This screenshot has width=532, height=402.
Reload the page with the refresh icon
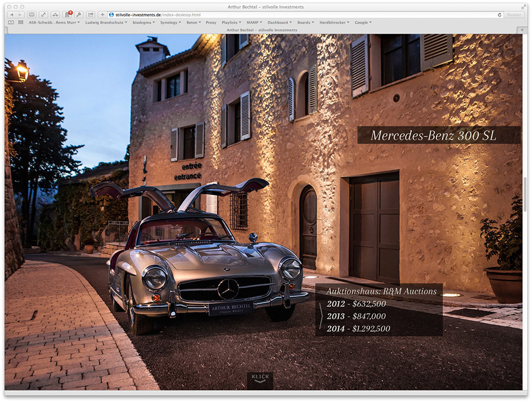(x=500, y=14)
